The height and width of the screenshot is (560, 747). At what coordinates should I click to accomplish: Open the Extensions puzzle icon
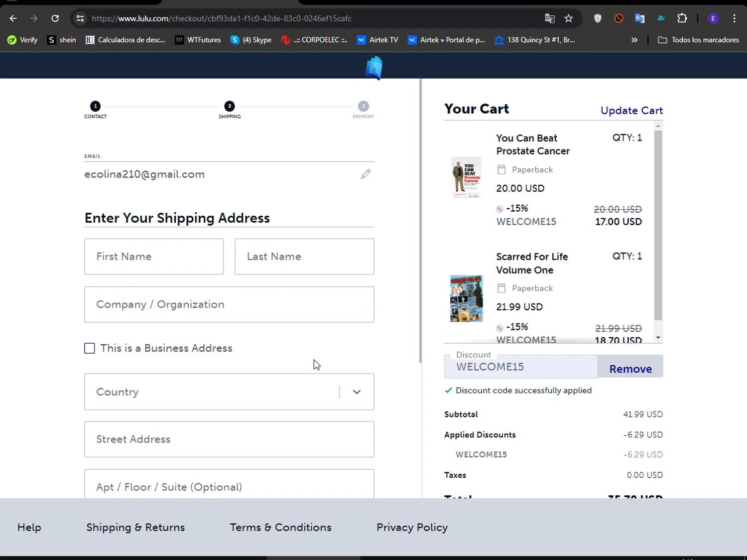[x=682, y=18]
